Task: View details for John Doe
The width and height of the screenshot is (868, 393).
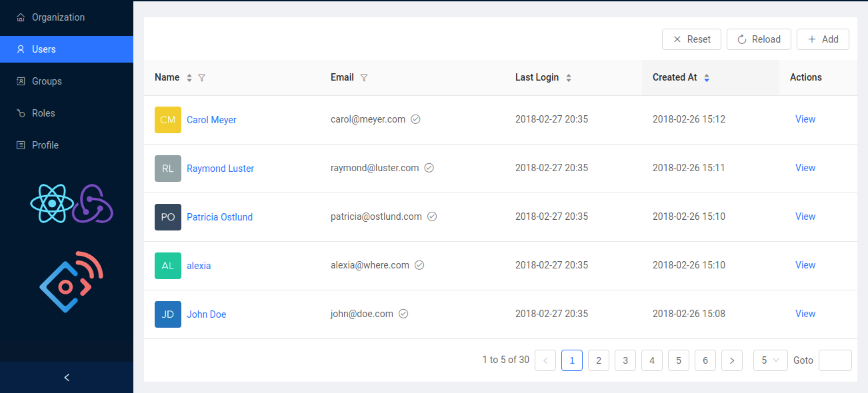Action: coord(805,313)
